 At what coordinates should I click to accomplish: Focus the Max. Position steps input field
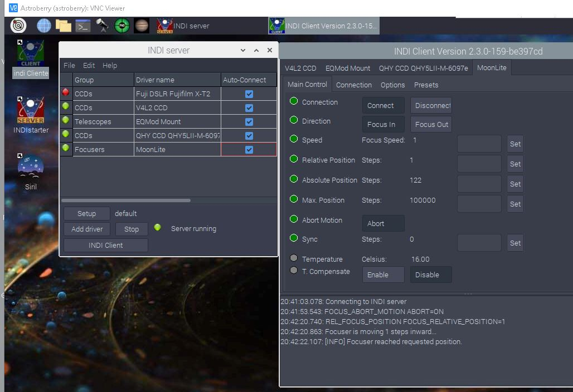coord(479,204)
